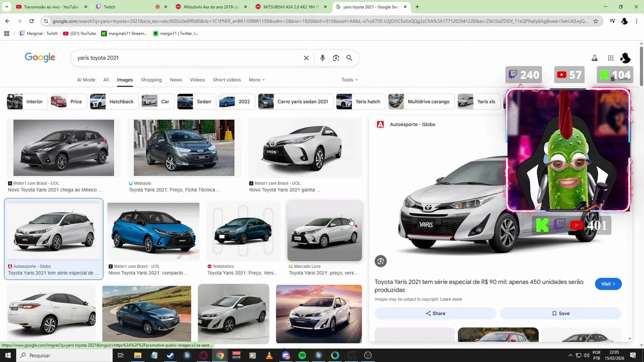
Task: Open Task View on taskbar
Action: click(x=121, y=355)
